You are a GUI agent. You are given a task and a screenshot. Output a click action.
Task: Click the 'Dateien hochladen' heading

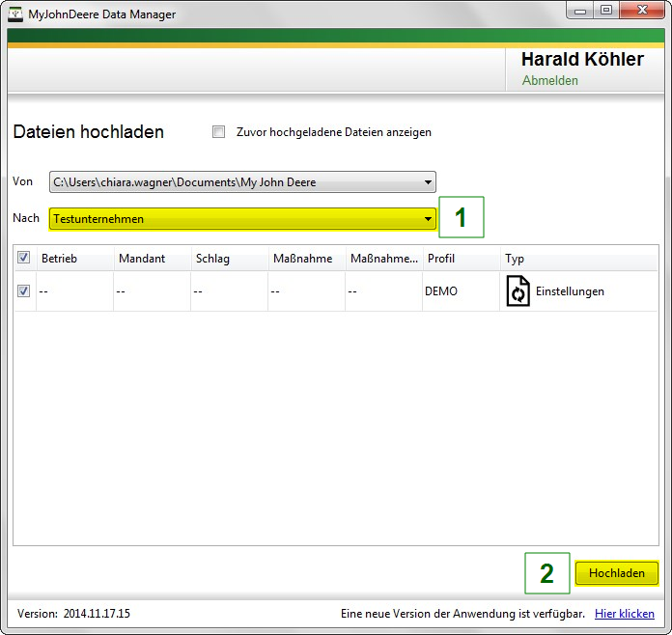pyautogui.click(x=89, y=131)
